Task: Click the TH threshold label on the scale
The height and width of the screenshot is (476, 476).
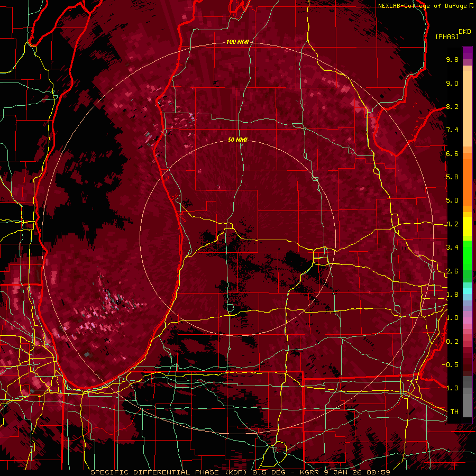Action: (454, 412)
